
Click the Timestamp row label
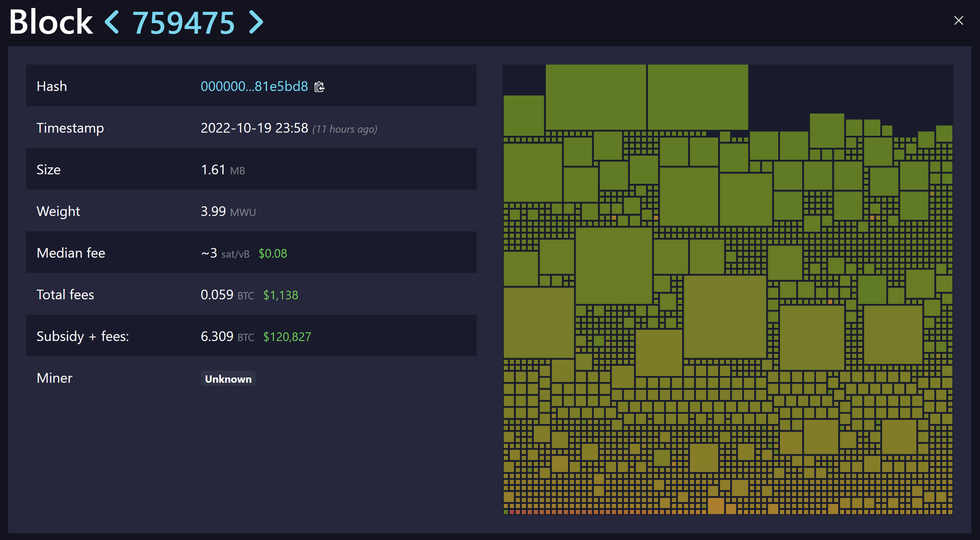[70, 128]
